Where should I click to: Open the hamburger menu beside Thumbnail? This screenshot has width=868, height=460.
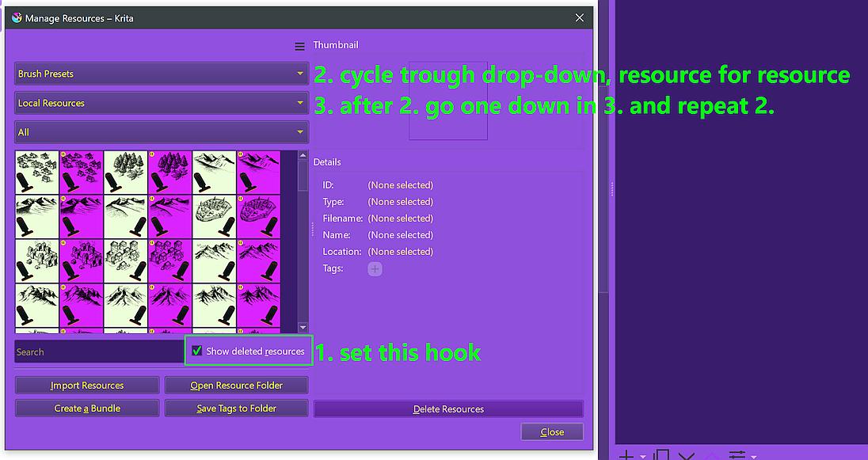click(x=299, y=47)
